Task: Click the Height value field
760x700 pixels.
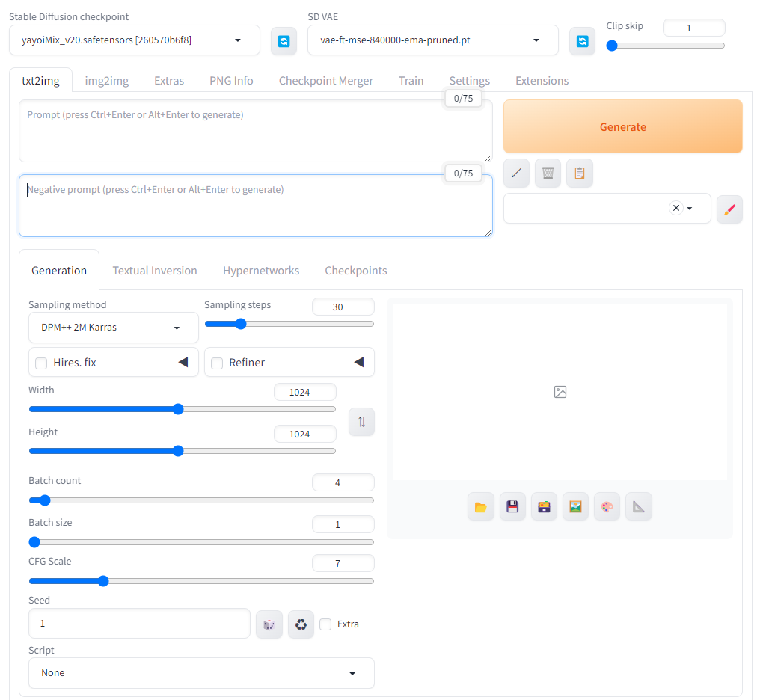Action: [305, 434]
